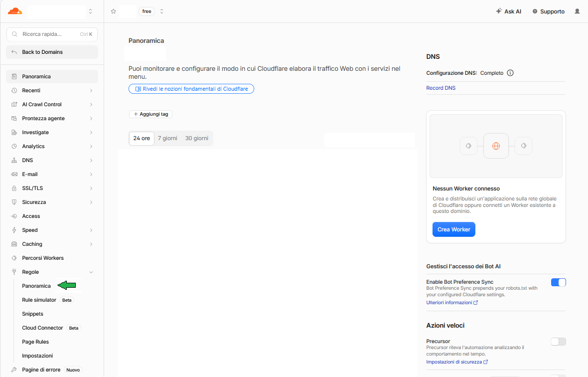Click the SSL/TLS padlock icon
The width and height of the screenshot is (588, 377).
pos(14,188)
